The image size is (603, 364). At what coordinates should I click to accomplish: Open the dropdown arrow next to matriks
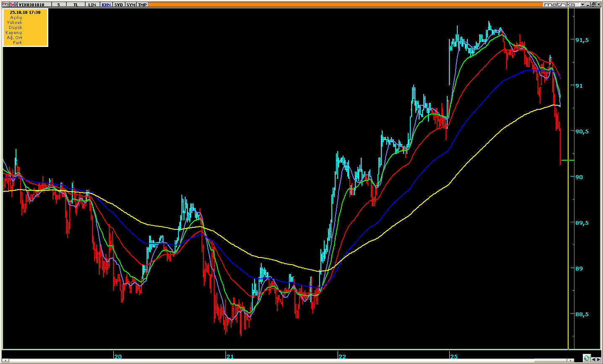point(582,5)
